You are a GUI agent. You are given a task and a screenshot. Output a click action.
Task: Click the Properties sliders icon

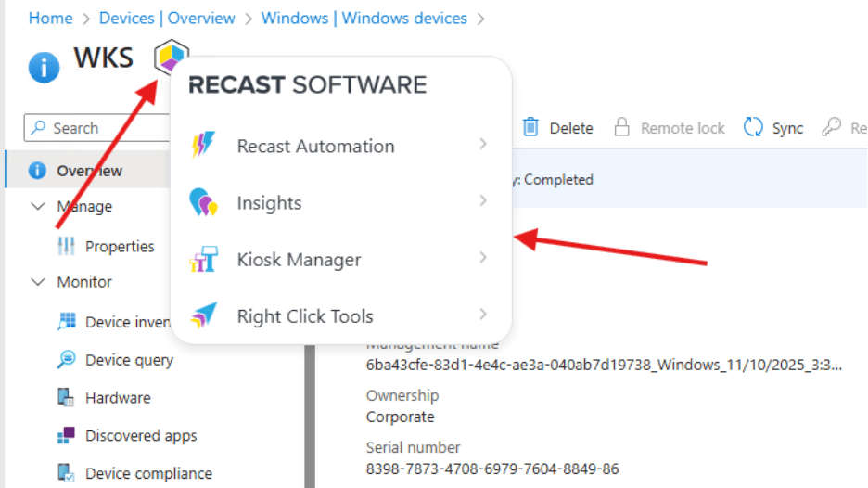click(67, 245)
